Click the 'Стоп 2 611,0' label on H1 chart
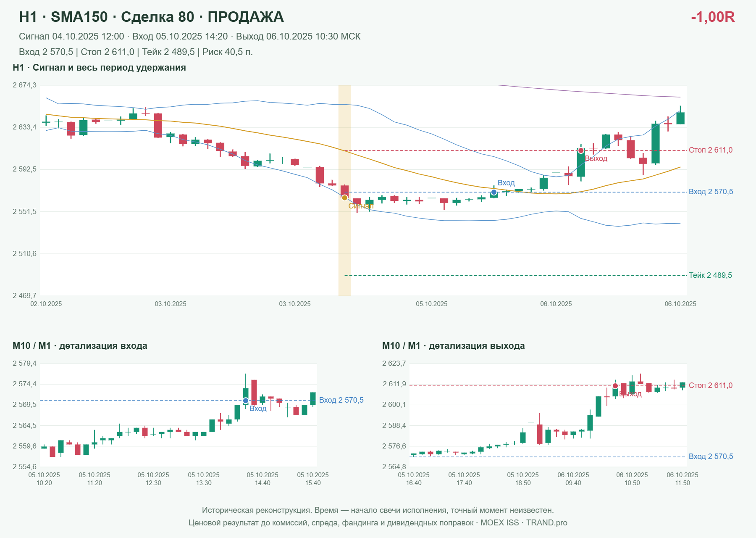This screenshot has height=538, width=756. [711, 150]
